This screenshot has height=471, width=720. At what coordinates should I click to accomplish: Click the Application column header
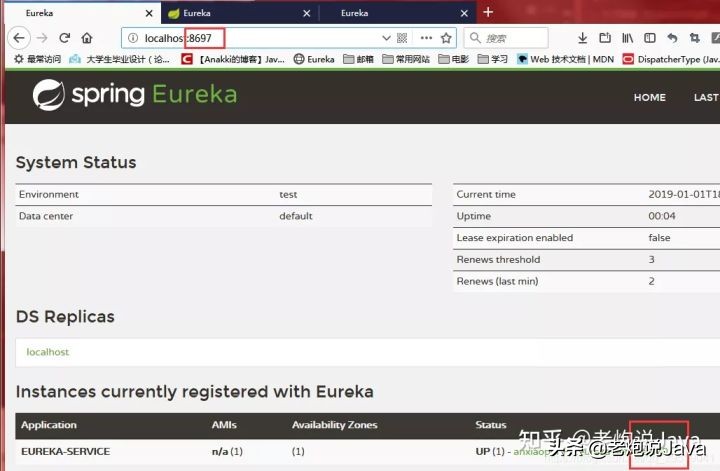[49, 425]
